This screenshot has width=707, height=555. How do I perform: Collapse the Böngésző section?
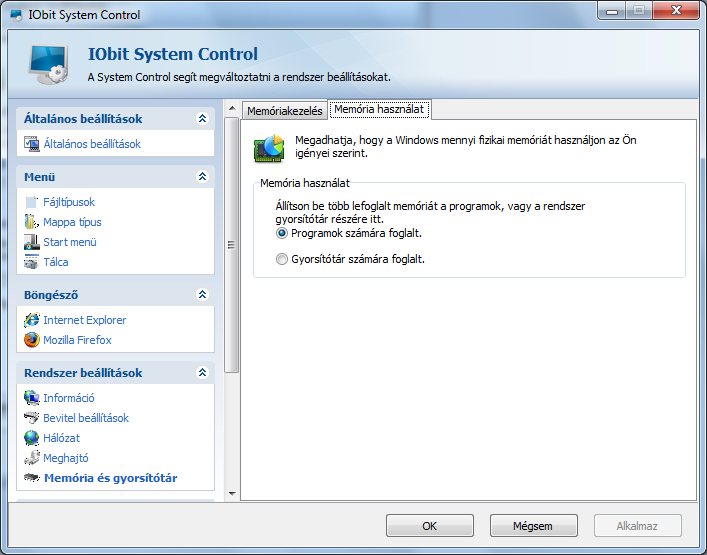tap(202, 294)
